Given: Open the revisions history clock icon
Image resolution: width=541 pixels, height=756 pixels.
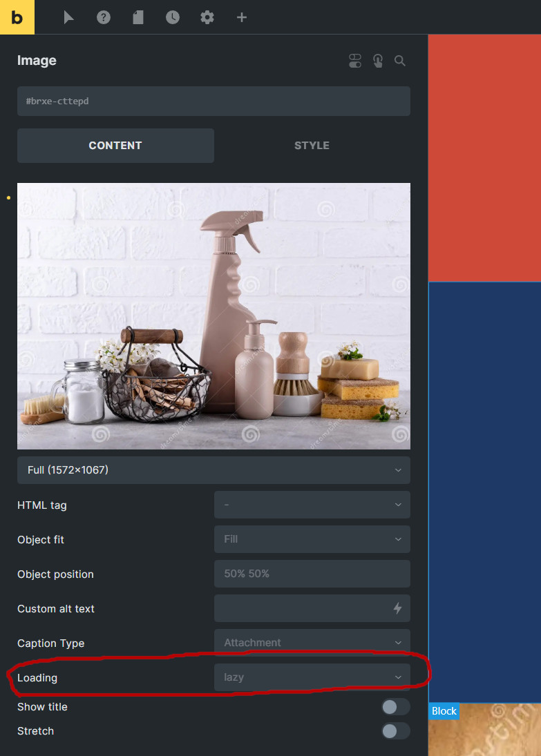Looking at the screenshot, I should point(172,17).
